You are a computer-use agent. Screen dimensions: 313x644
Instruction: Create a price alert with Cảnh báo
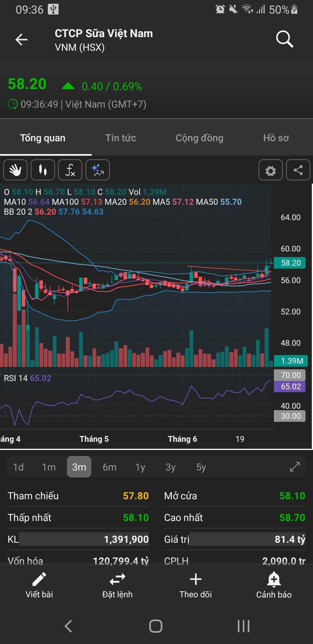274,585
